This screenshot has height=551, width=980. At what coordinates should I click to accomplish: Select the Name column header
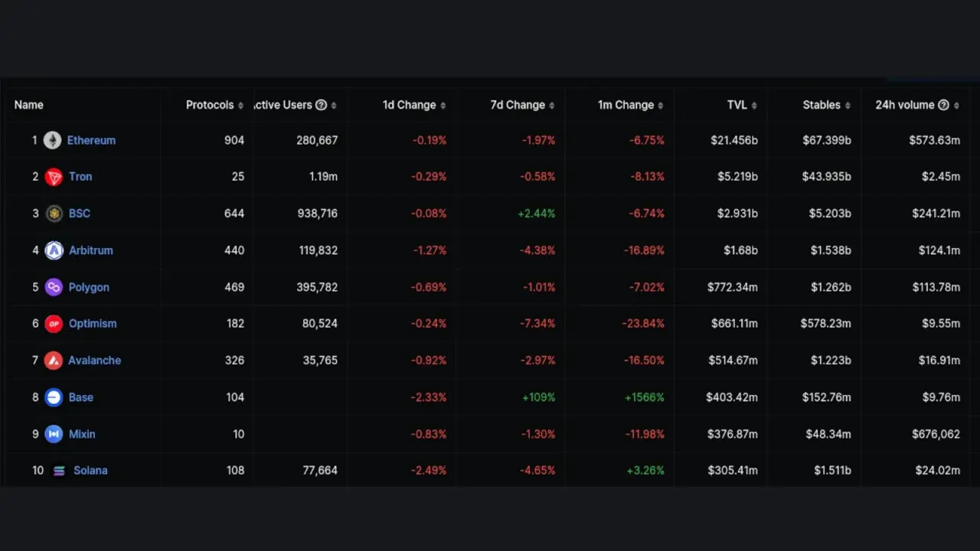28,105
